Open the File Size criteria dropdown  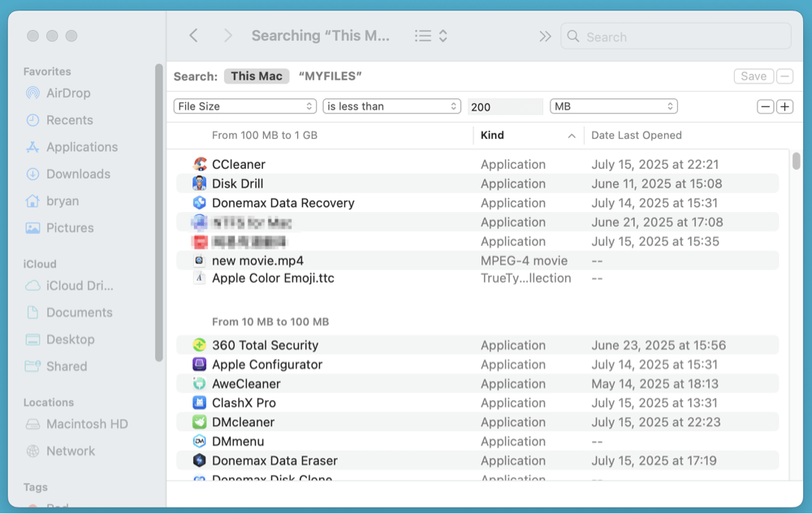click(x=244, y=106)
